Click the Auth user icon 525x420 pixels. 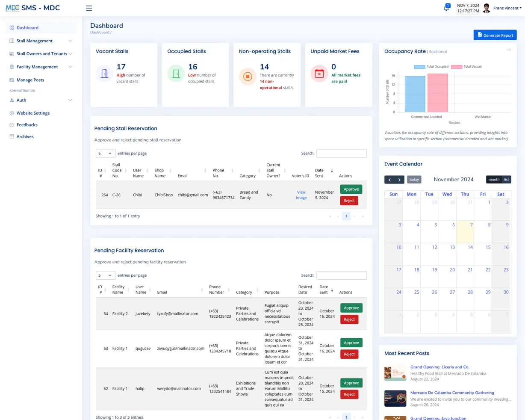12,100
